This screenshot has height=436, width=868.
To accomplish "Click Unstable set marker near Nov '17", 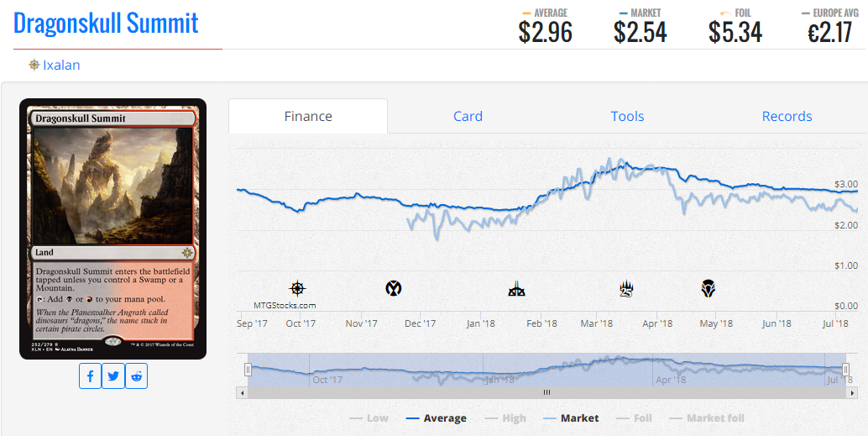I will coord(394,288).
